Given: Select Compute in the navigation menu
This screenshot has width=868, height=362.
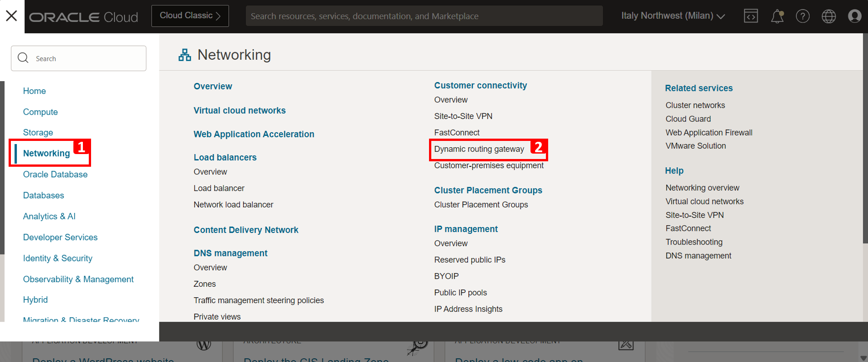Looking at the screenshot, I should 40,111.
